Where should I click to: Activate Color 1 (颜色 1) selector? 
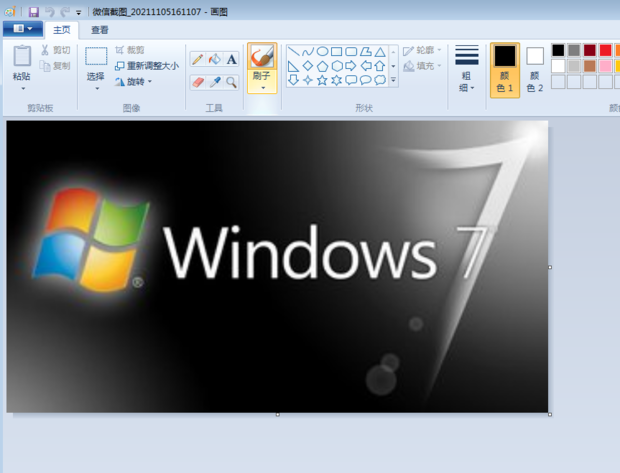point(505,70)
